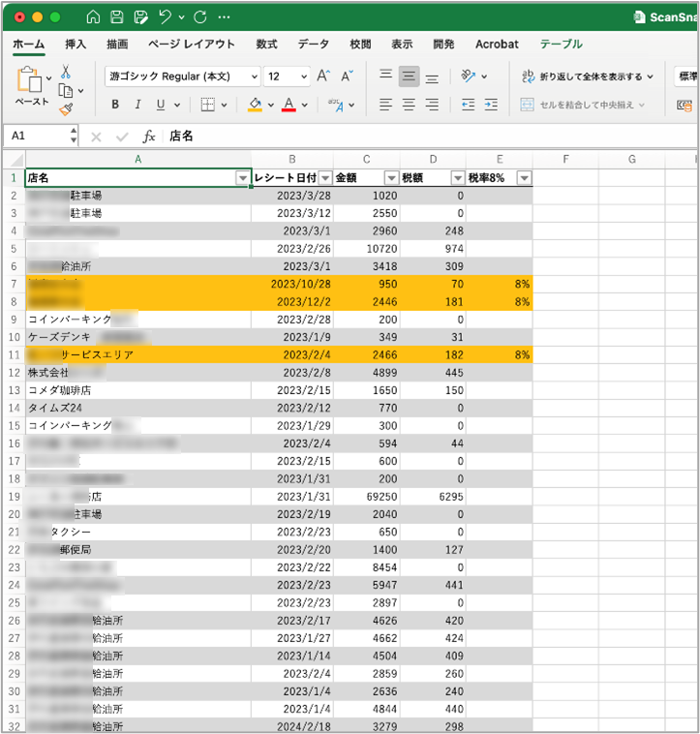Viewport: 700px width, 734px height.
Task: Switch to the 挿入 tab
Action: tap(76, 44)
